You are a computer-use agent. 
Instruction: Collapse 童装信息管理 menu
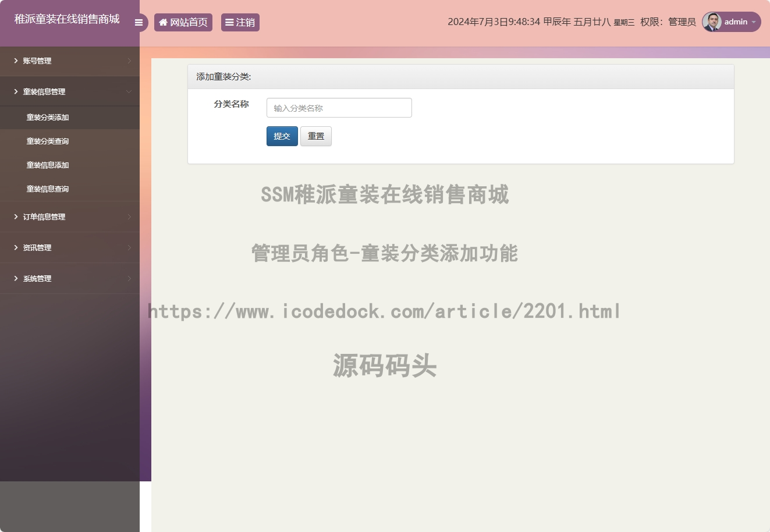click(x=70, y=91)
